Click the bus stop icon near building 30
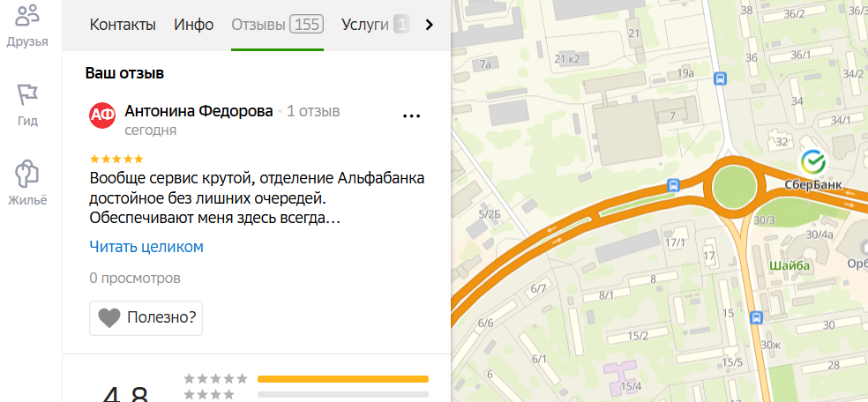Screen dimensions: 868x402 tap(756, 317)
